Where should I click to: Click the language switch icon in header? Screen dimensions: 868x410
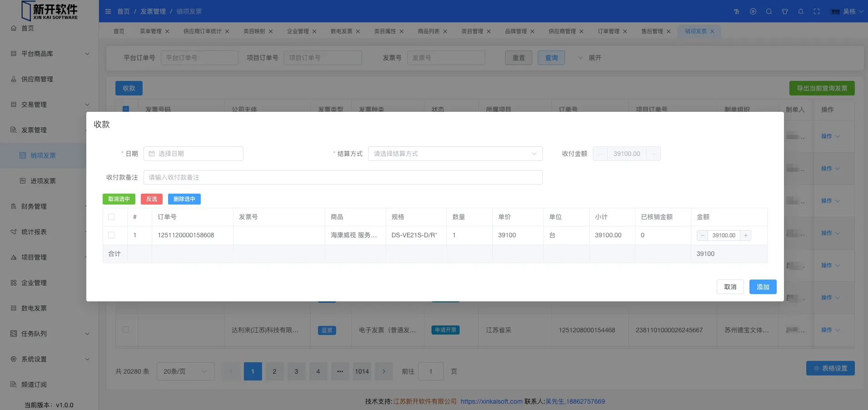pos(753,11)
